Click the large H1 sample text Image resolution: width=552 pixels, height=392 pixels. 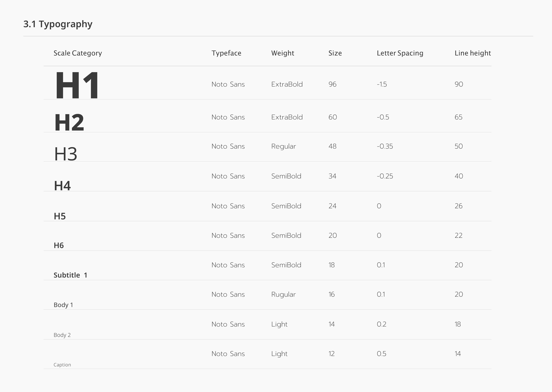click(77, 85)
